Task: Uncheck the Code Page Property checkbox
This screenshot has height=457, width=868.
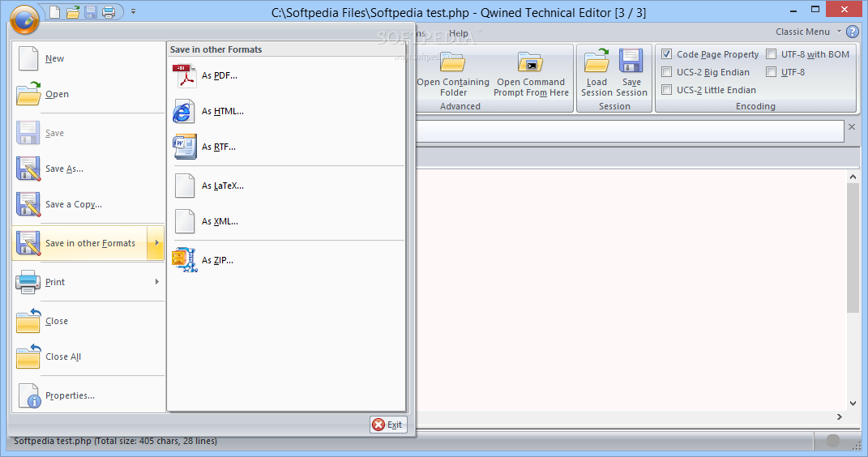Action: tap(666, 54)
